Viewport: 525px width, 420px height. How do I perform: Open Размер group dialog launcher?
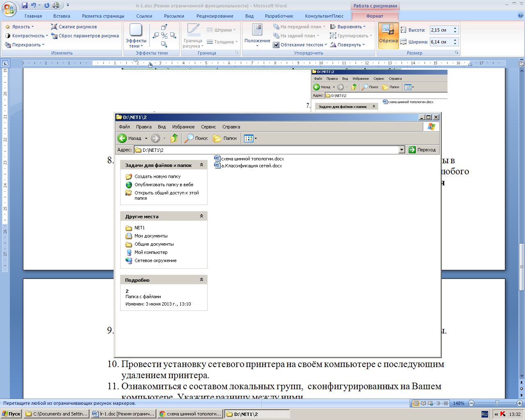click(457, 53)
